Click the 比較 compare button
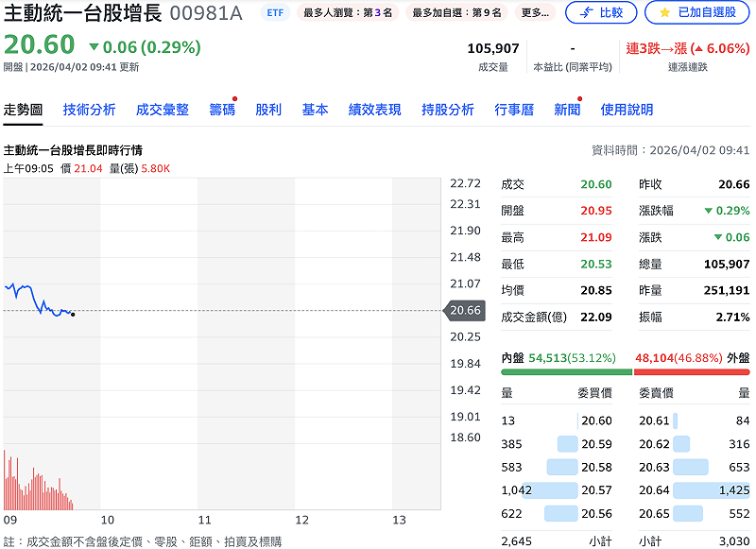This screenshot has height=549, width=756. (x=600, y=13)
